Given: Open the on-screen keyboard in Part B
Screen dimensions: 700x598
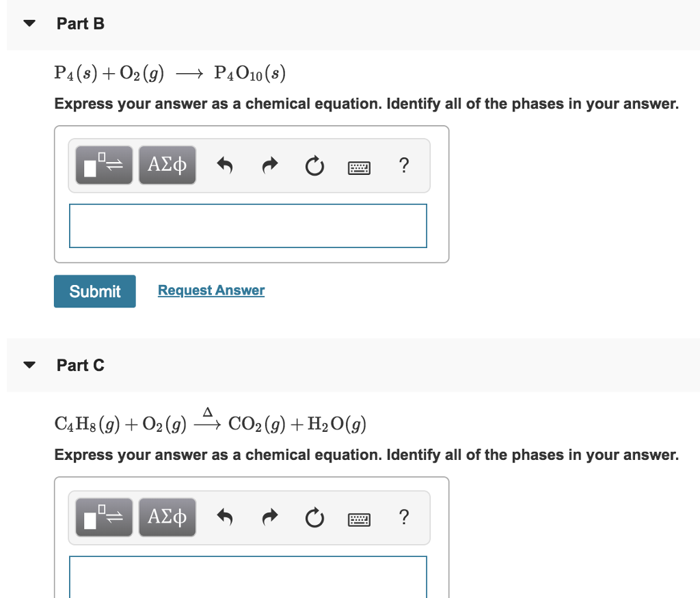Looking at the screenshot, I should 359,167.
